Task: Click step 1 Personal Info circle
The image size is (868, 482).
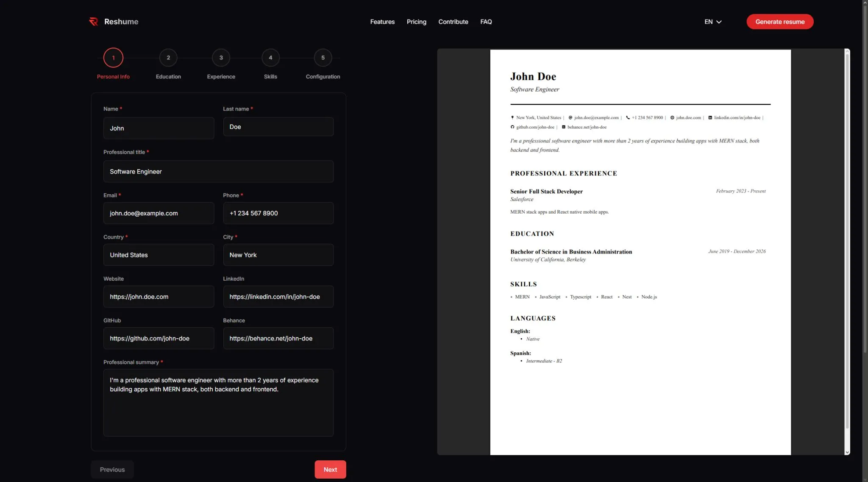Action: point(113,58)
